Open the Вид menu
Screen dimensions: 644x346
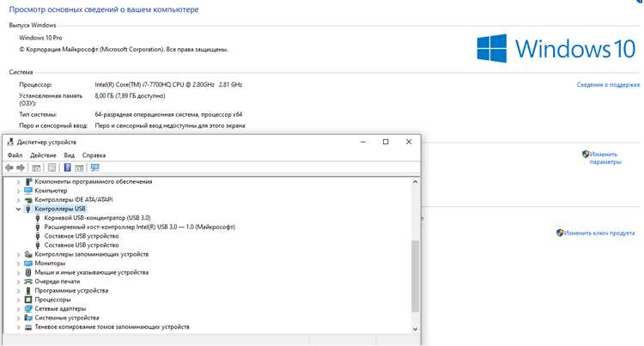[x=69, y=155]
